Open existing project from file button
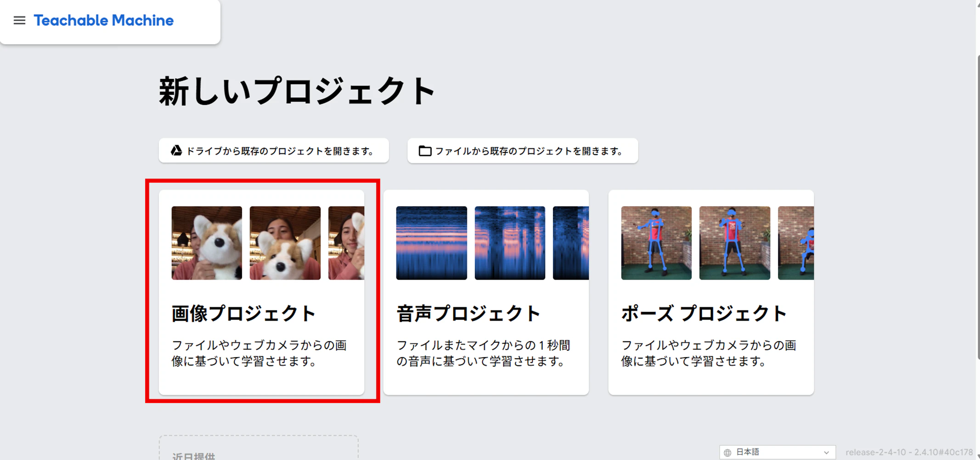The width and height of the screenshot is (980, 460). (x=523, y=151)
